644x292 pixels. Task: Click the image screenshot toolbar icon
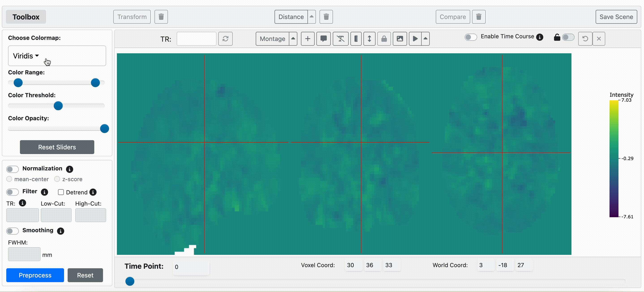tap(400, 39)
